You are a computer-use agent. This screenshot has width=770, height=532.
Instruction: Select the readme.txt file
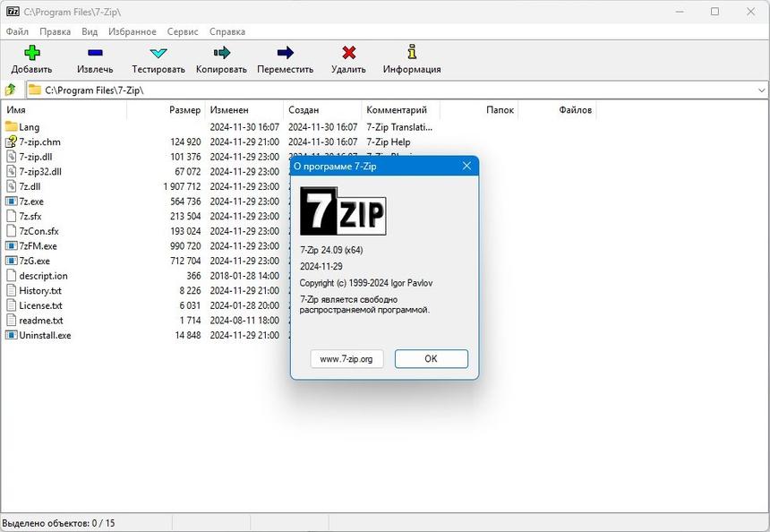click(x=38, y=320)
